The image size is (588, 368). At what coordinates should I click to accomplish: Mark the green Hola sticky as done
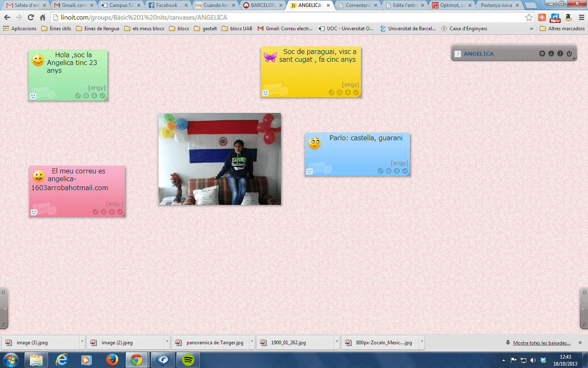pyautogui.click(x=102, y=96)
